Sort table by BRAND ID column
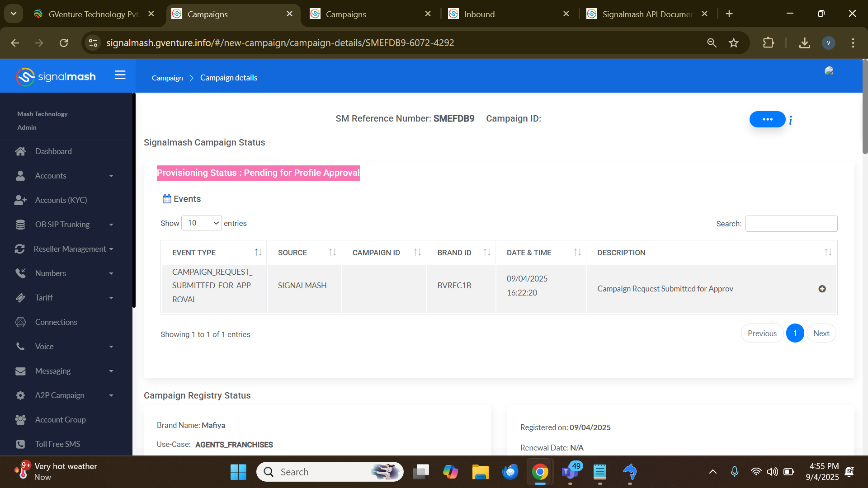868x488 pixels. pyautogui.click(x=486, y=252)
